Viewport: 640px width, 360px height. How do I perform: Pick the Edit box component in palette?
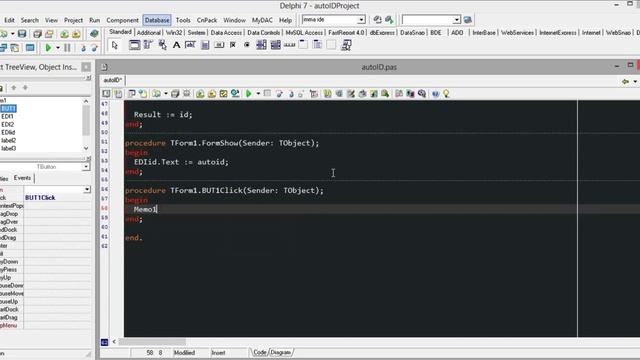click(190, 45)
